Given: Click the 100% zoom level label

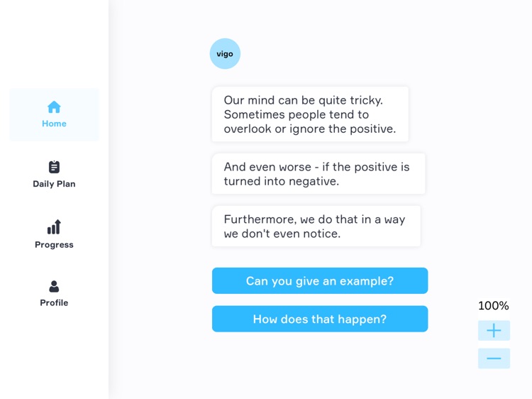Looking at the screenshot, I should tap(494, 306).
